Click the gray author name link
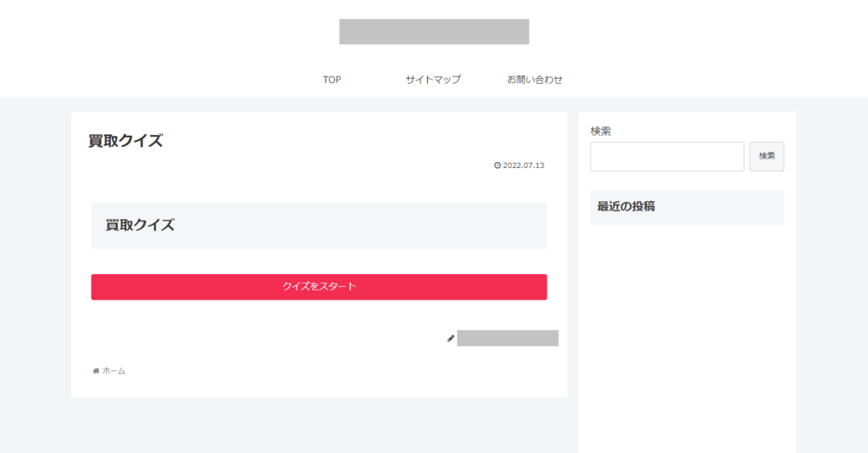868x453 pixels. click(x=508, y=338)
